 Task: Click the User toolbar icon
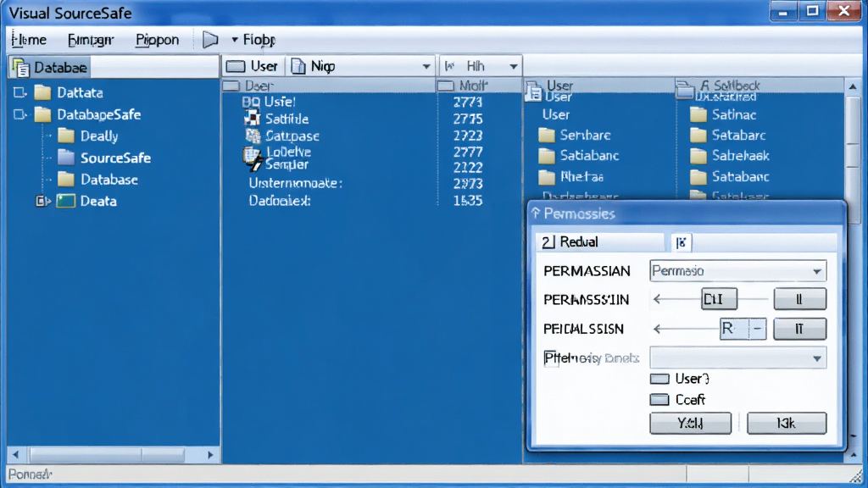(236, 66)
